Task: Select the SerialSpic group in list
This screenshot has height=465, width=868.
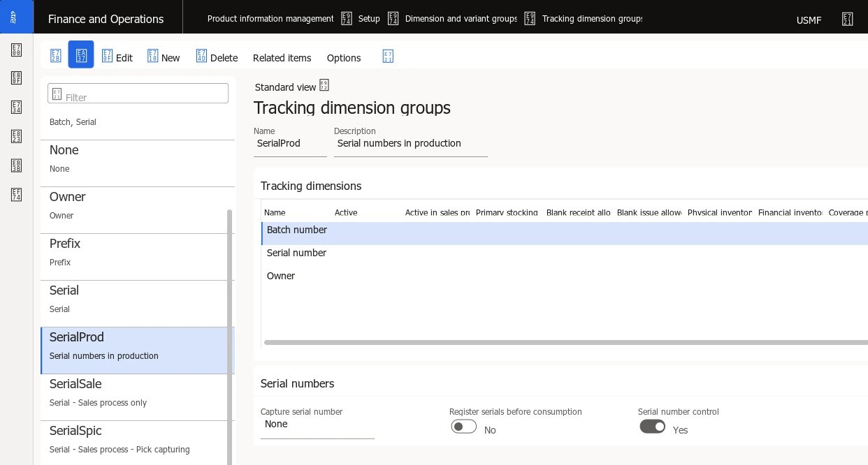Action: pyautogui.click(x=138, y=443)
